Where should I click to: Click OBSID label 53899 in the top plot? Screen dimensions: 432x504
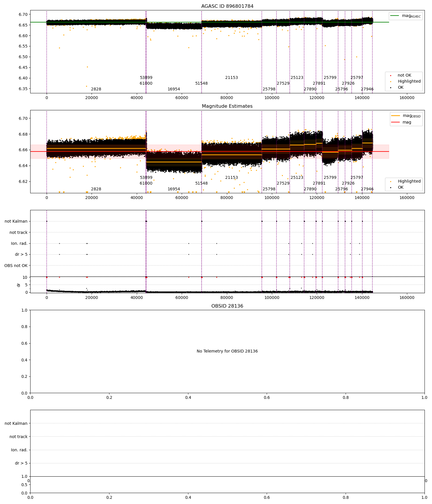[x=146, y=78]
